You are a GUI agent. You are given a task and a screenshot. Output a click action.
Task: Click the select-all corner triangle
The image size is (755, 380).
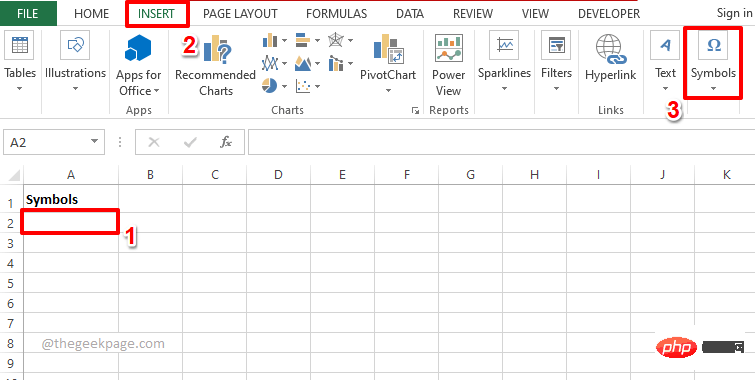[x=14, y=174]
